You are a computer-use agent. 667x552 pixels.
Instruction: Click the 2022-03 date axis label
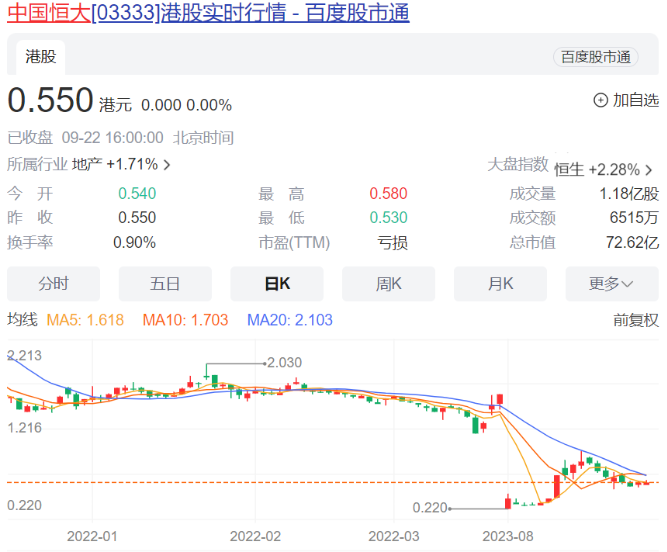394,536
